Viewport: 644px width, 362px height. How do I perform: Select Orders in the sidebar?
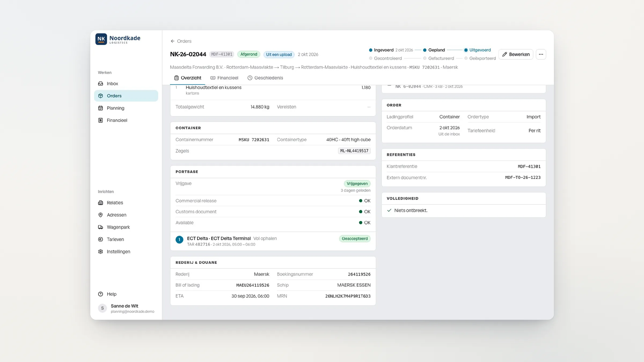coord(126,96)
